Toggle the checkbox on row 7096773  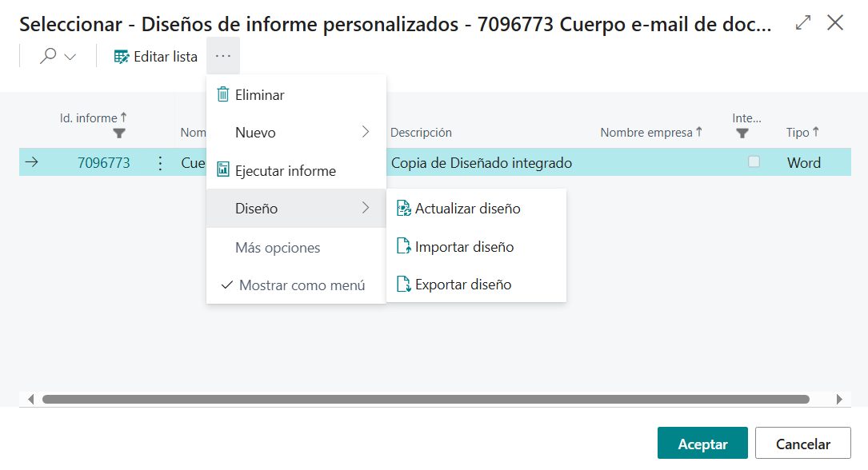(754, 162)
